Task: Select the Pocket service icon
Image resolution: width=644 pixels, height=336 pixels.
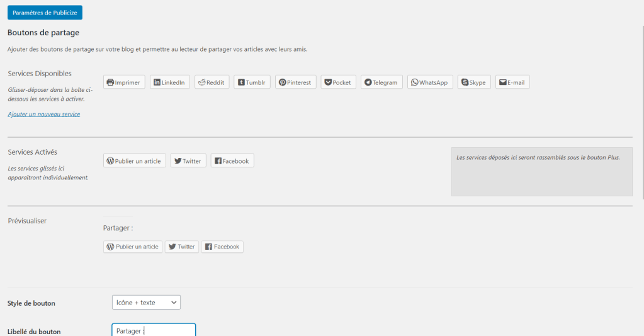Action: (338, 82)
